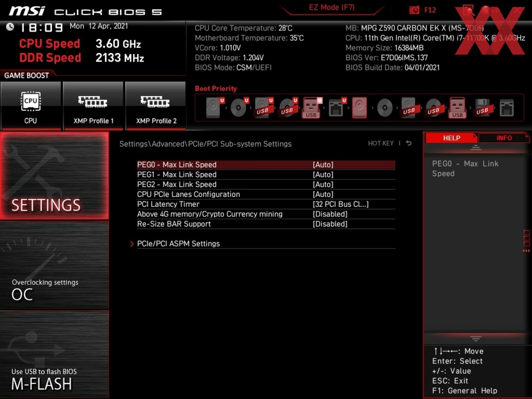Enable XMP Profile 2

pos(156,106)
